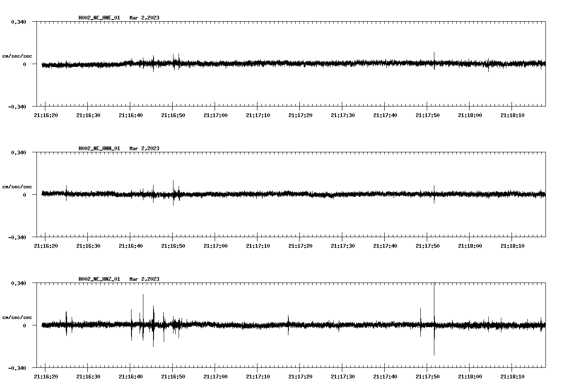
Task: Click the cm/sec/sec label on middle plot
Action: coord(17,187)
